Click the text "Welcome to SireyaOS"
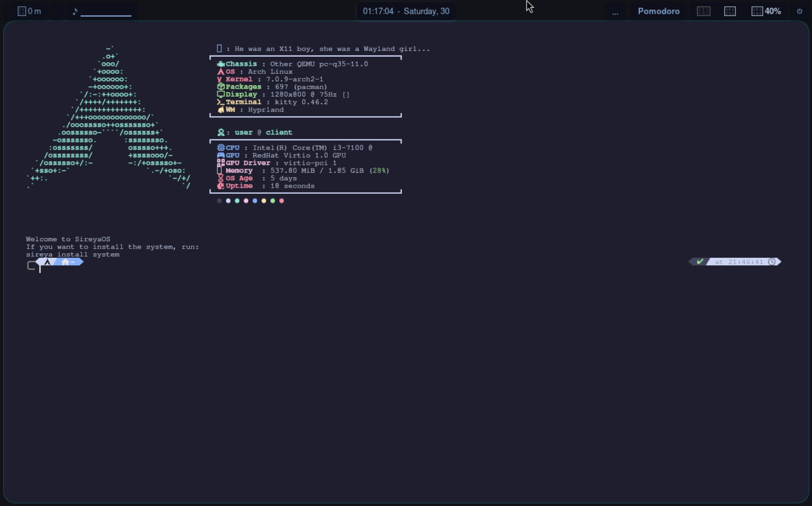The width and height of the screenshot is (812, 506). (x=68, y=240)
